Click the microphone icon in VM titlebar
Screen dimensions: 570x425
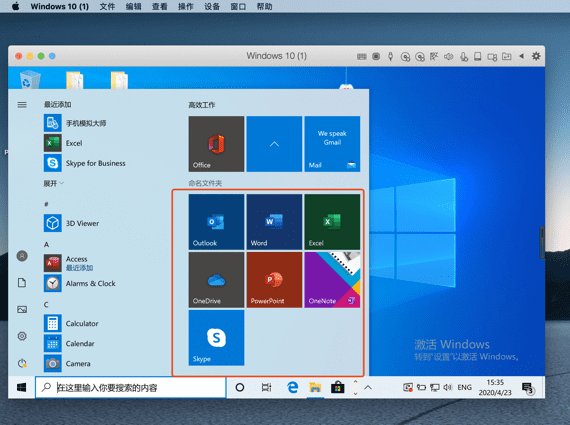click(x=464, y=56)
